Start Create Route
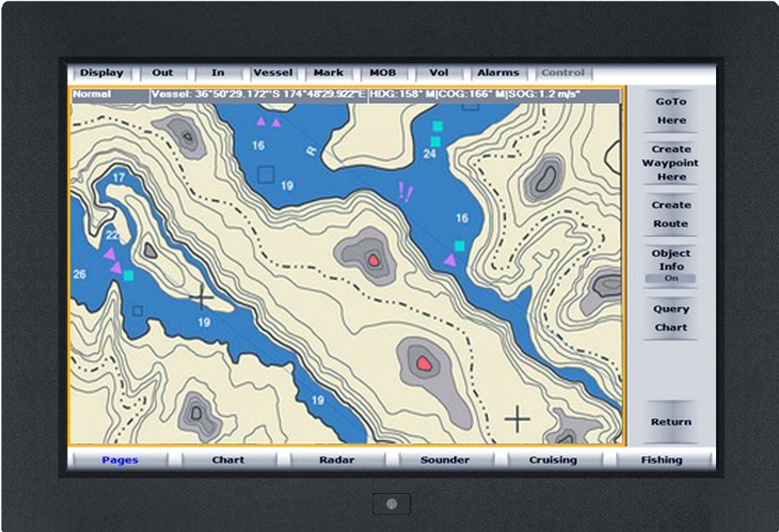 coord(671,214)
